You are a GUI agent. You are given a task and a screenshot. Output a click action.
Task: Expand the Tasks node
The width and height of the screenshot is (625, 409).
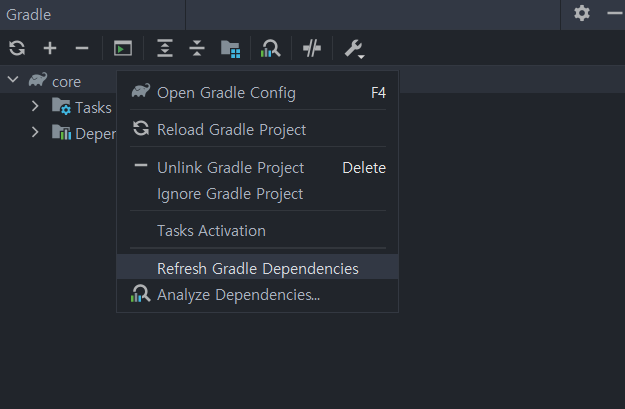[35, 106]
